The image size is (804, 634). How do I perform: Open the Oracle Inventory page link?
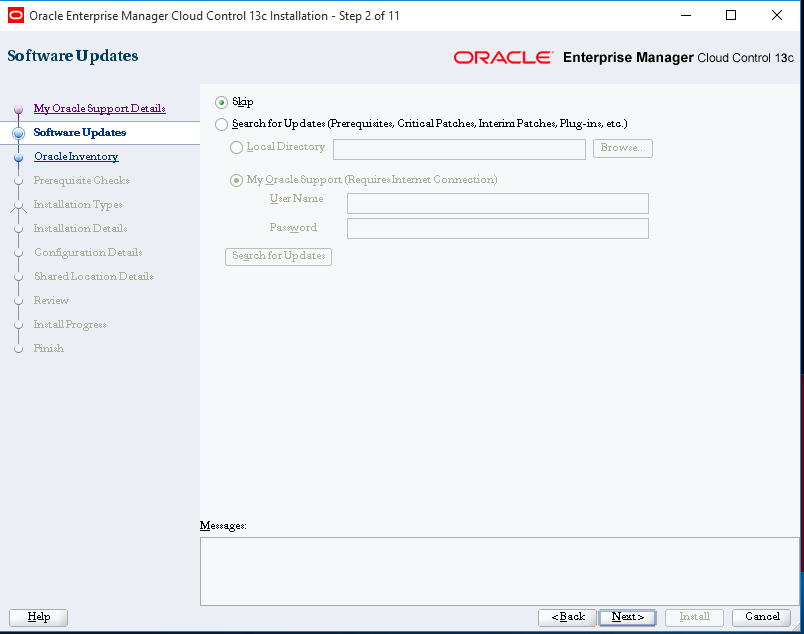(x=75, y=156)
